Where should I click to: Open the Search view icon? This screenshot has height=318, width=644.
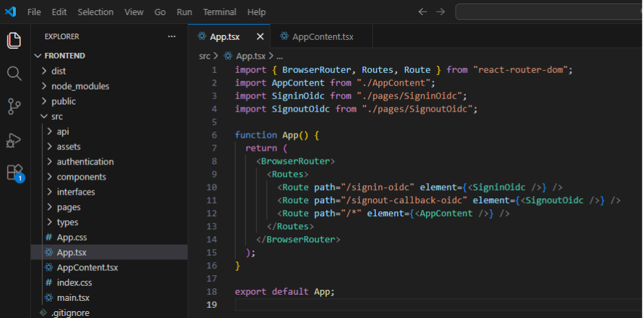coord(14,73)
